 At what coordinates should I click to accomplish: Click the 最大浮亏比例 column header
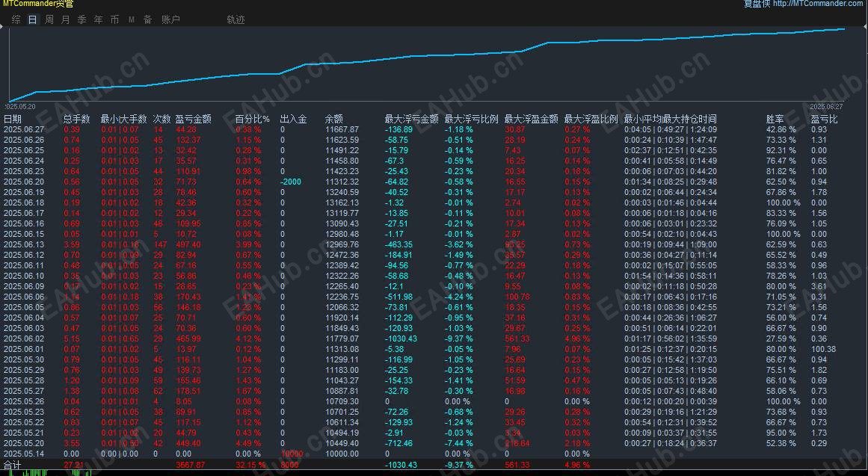[471, 119]
